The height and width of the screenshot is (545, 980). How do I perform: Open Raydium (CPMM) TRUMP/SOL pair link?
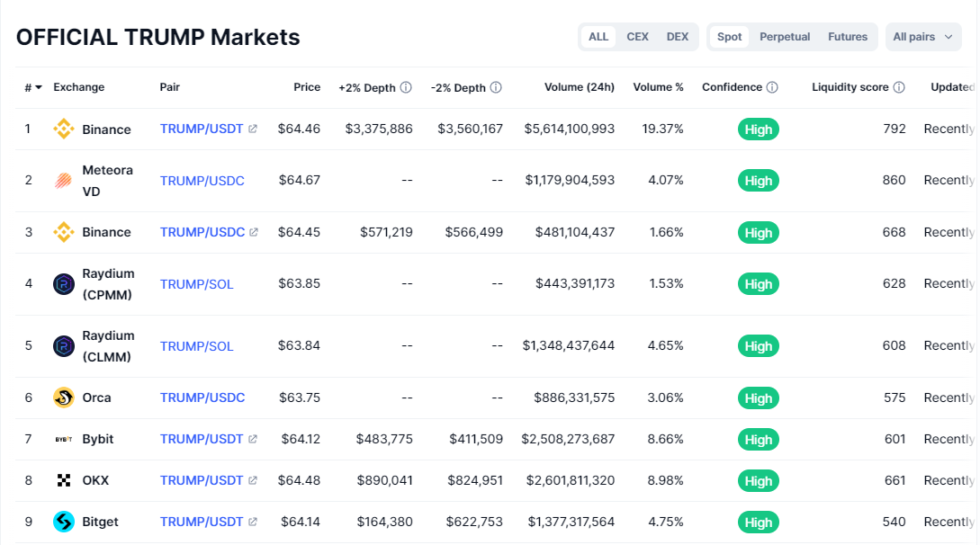tap(196, 284)
